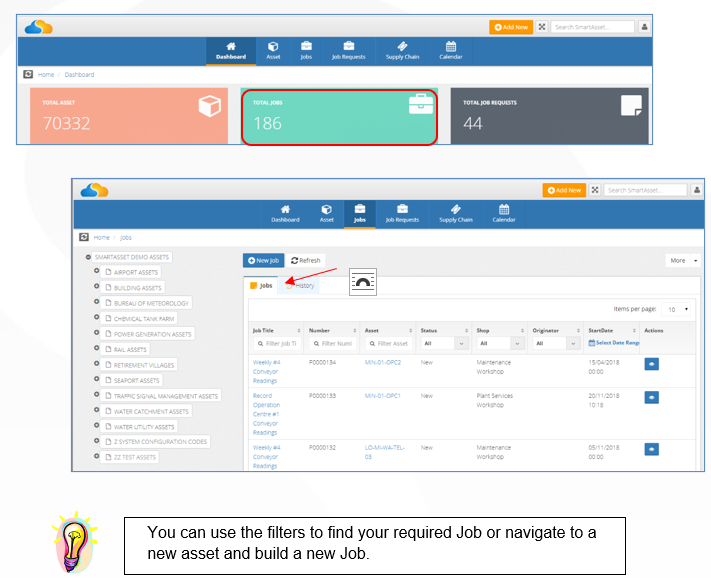Image resolution: width=711 pixels, height=578 pixels.
Task: Toggle fullscreen icon in upper screenshot
Action: tap(541, 27)
